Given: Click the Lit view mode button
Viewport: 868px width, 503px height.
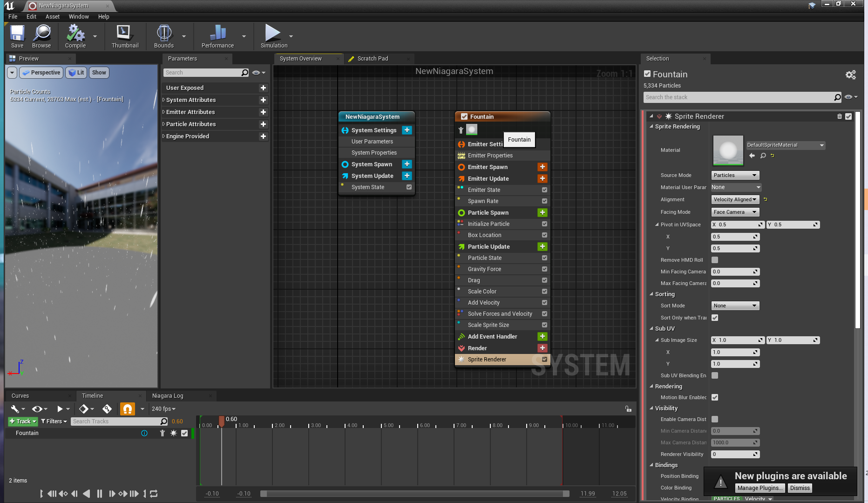Looking at the screenshot, I should click(76, 73).
